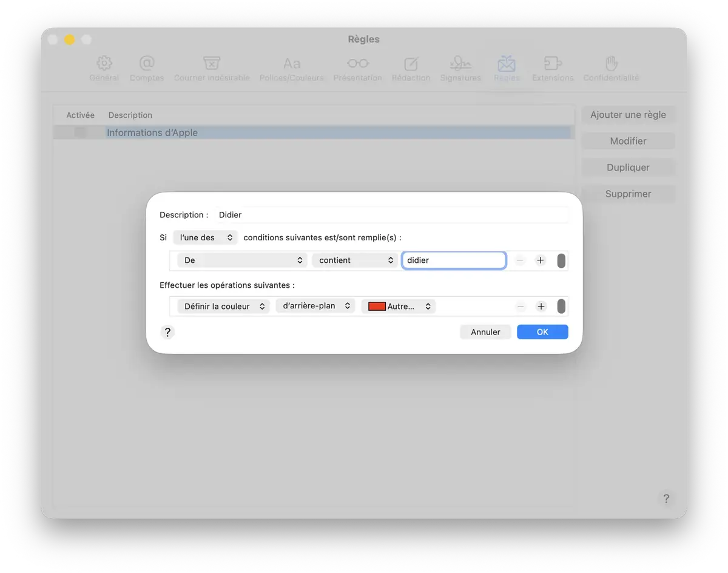Select the Confidentialité hand icon

coord(610,68)
